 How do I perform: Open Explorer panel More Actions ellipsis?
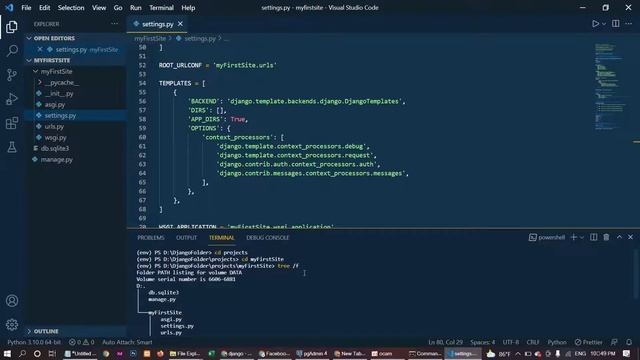pos(115,24)
